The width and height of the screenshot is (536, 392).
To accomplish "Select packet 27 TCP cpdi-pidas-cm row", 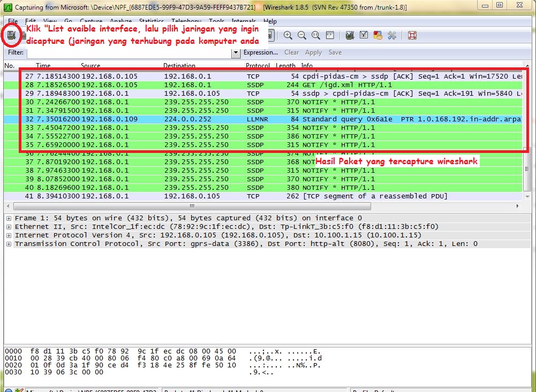I will pyautogui.click(x=263, y=76).
